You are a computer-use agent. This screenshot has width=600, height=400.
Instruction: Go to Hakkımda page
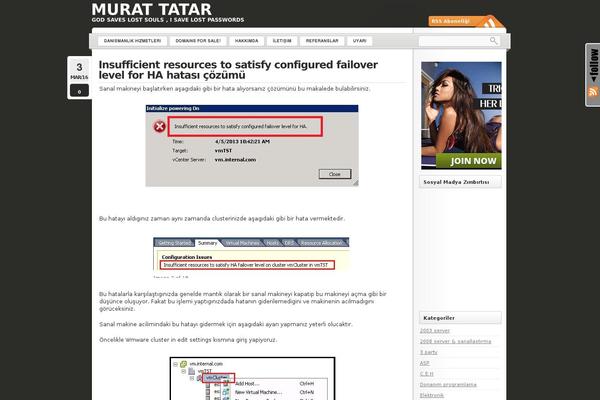(x=246, y=41)
